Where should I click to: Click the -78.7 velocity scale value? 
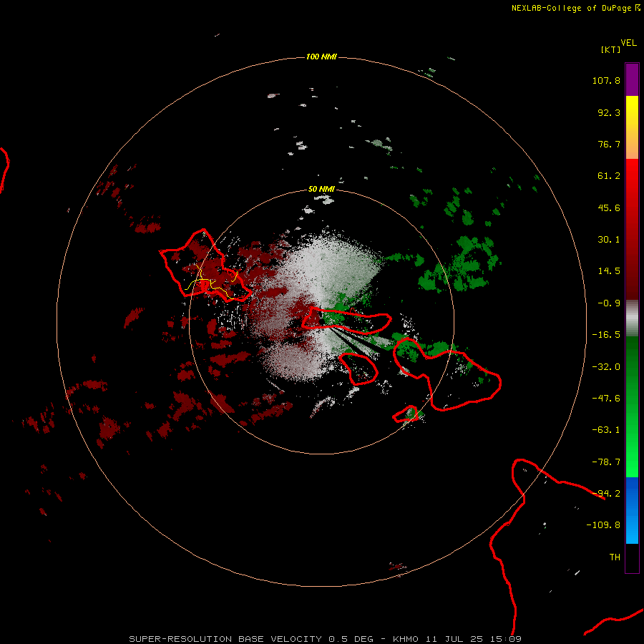pos(606,462)
